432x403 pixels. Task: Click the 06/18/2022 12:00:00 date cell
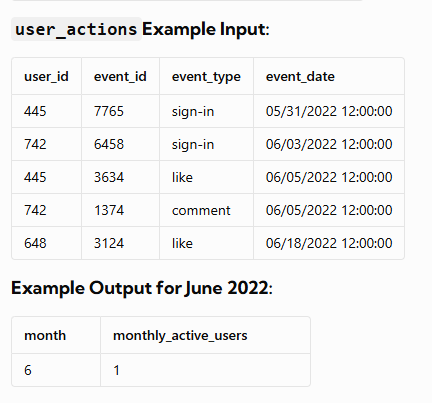tap(329, 243)
